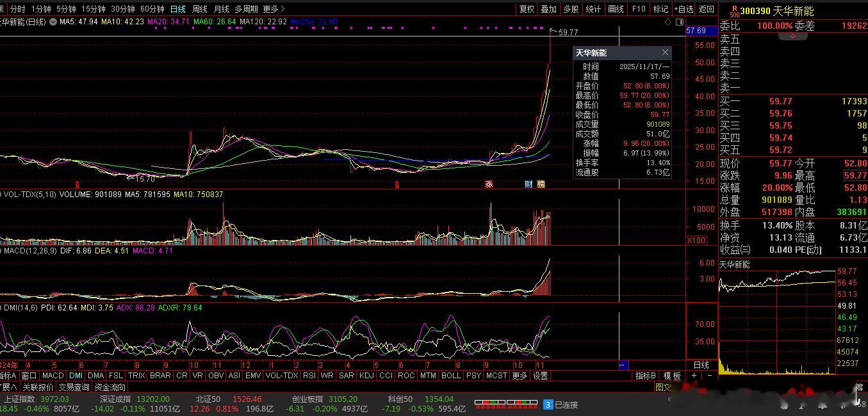The width and height of the screenshot is (868, 416).
Task: Open the indicator 设置 settings
Action: click(541, 376)
